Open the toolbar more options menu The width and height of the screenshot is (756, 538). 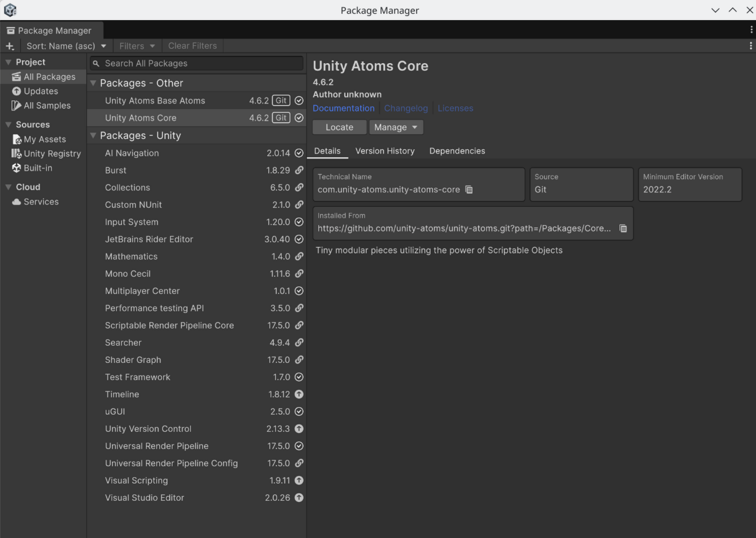point(750,46)
